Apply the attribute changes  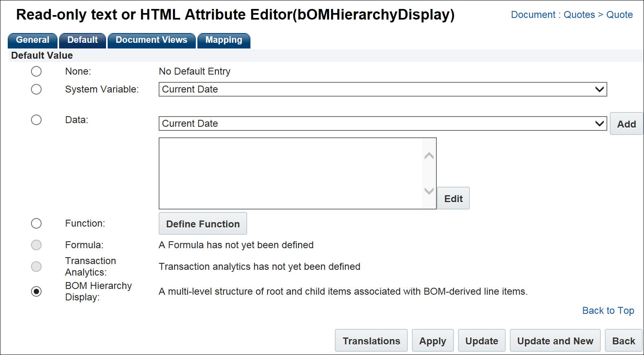click(x=432, y=341)
